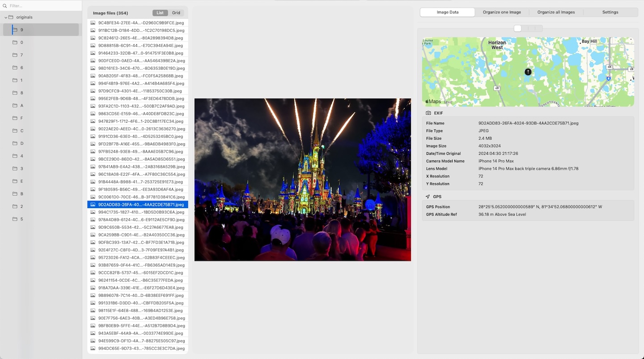Click the folder icon for folder A
Screen dimensions: 644x359
click(15, 106)
